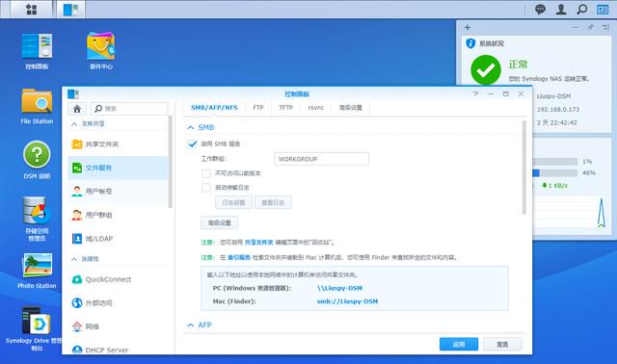Image resolution: width=617 pixels, height=364 pixels.
Task: Collapse the SMB section
Action: [191, 127]
